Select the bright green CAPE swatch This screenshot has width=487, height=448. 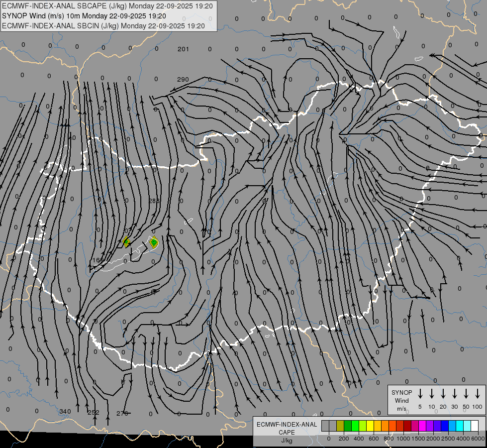pyautogui.click(x=355, y=426)
